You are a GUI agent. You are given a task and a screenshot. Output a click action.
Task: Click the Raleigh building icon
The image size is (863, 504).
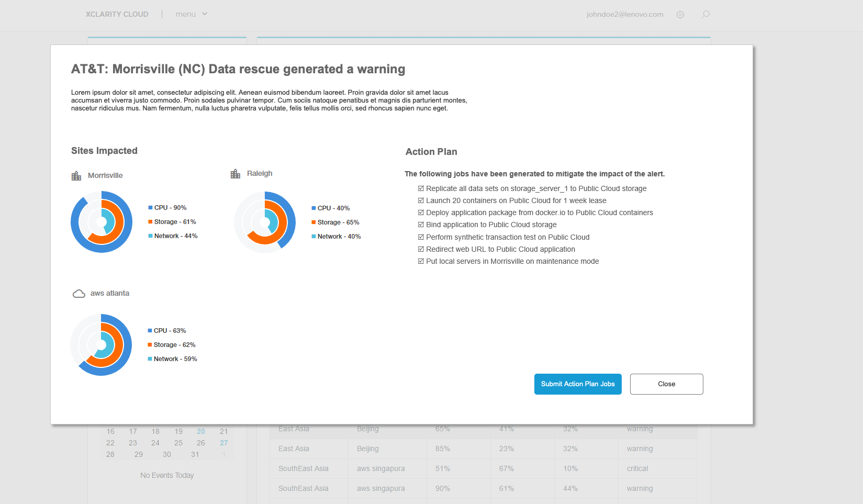(x=236, y=174)
